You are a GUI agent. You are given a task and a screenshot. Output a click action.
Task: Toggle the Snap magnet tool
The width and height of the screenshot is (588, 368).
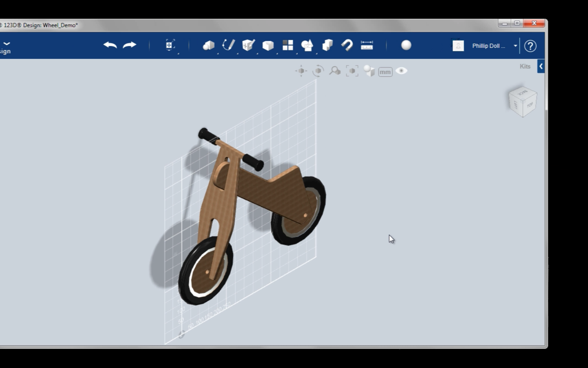pyautogui.click(x=347, y=45)
